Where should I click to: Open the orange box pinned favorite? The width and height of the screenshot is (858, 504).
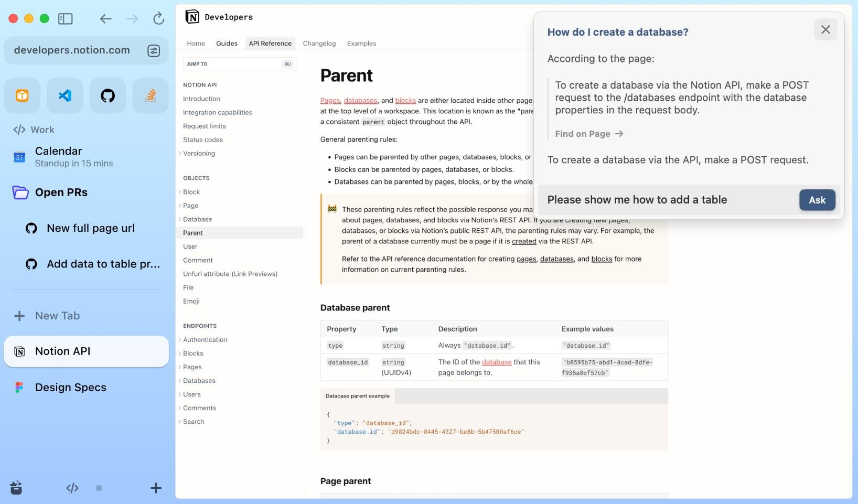point(22,95)
